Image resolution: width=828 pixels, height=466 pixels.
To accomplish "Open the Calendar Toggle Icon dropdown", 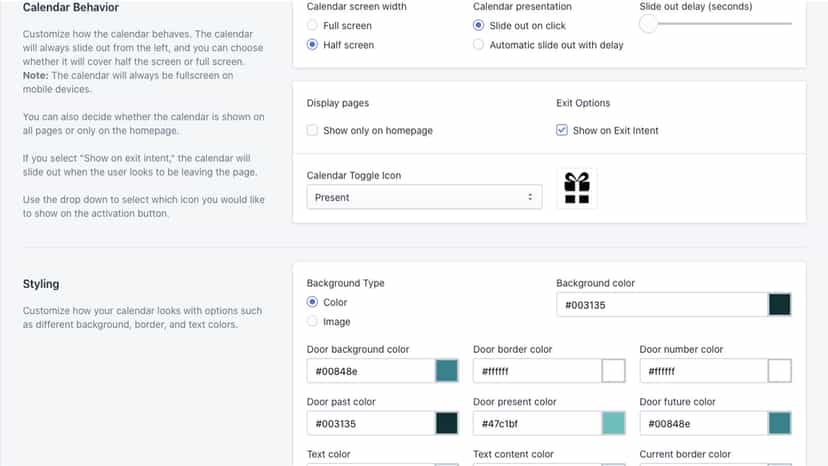I will (424, 197).
